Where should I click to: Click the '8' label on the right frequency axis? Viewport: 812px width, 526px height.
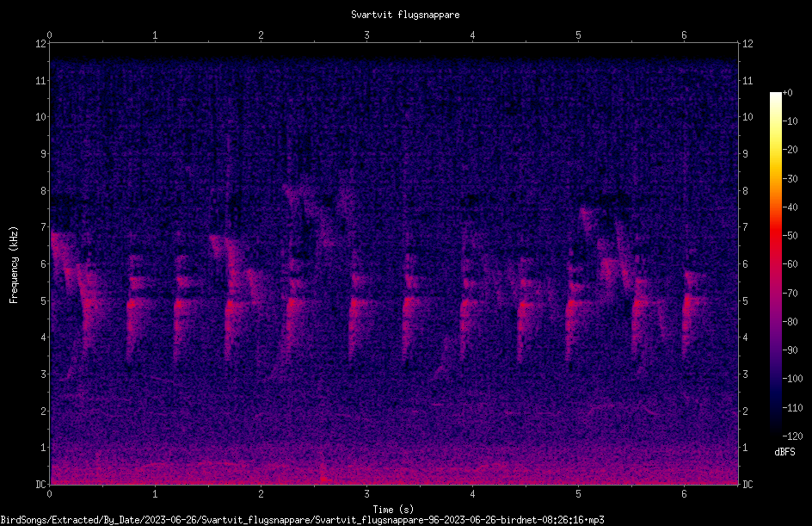(x=745, y=191)
